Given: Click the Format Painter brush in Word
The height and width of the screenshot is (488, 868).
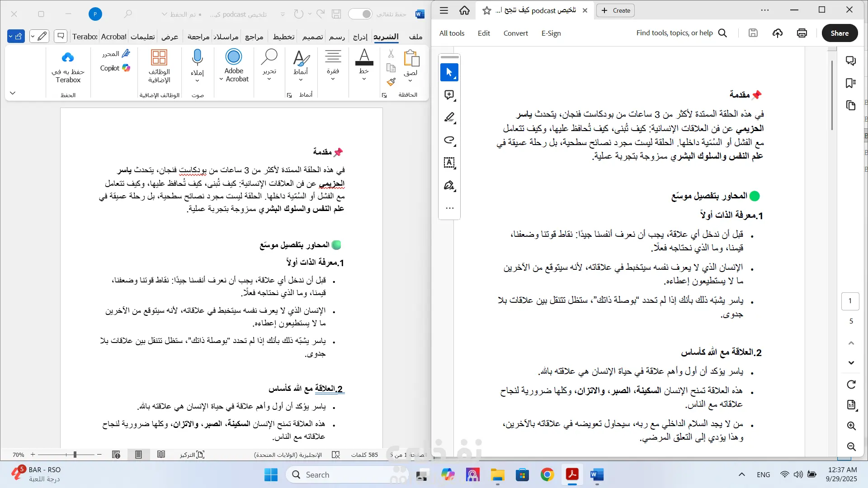Looking at the screenshot, I should point(391,82).
